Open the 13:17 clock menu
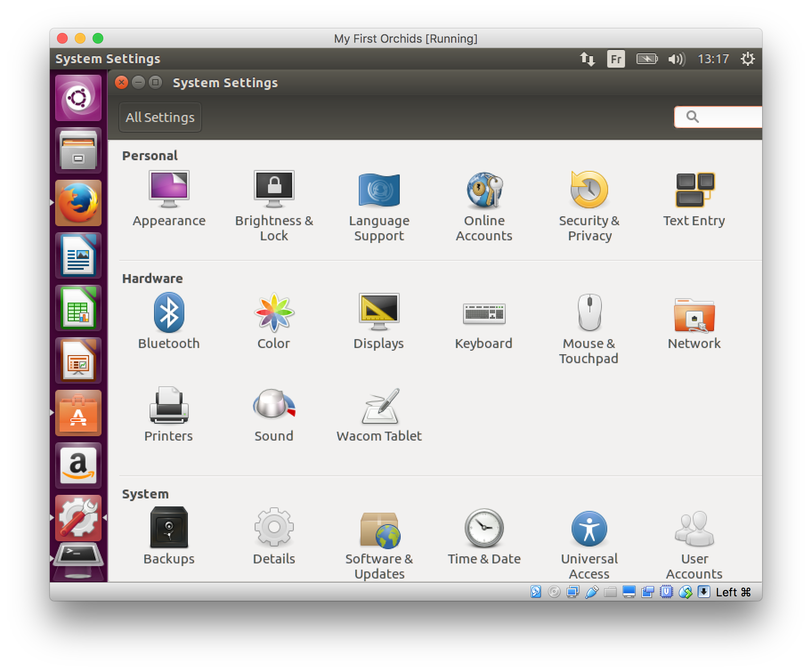The height and width of the screenshot is (672, 812). coord(713,59)
